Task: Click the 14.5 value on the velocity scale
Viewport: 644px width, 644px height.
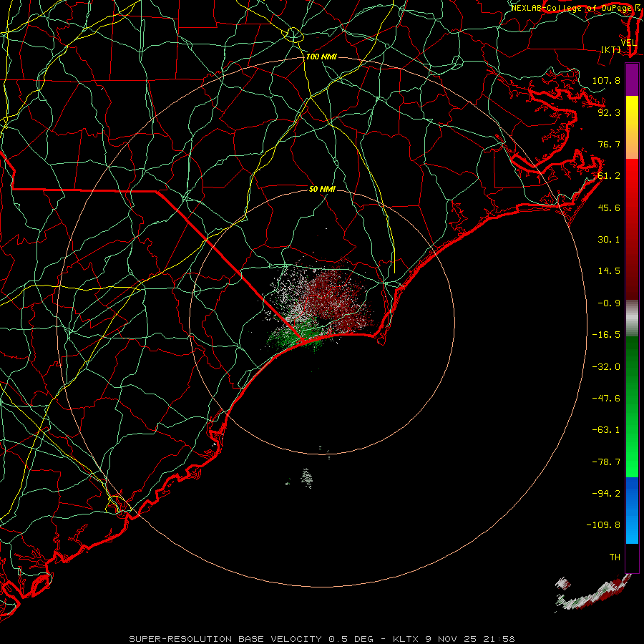Action: (609, 271)
